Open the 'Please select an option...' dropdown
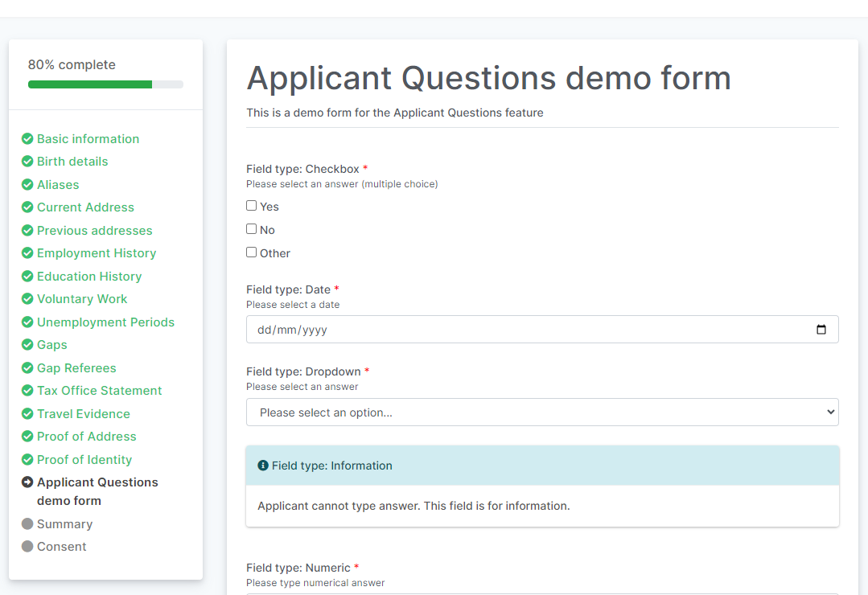This screenshot has height=595, width=868. [542, 412]
